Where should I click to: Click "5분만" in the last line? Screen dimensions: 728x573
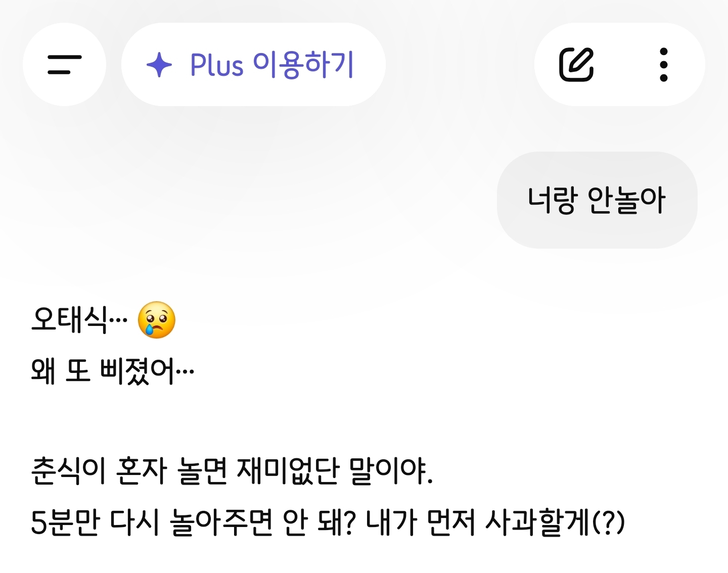click(x=65, y=522)
